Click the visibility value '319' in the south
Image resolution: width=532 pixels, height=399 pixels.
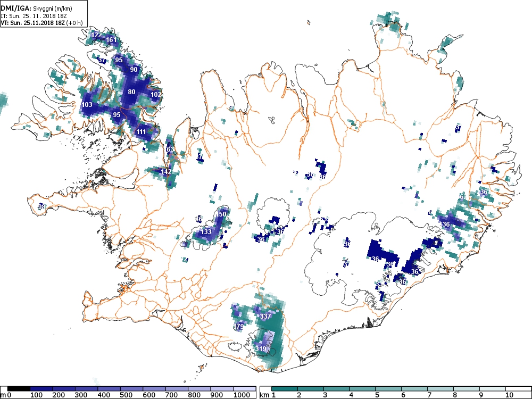(261, 349)
